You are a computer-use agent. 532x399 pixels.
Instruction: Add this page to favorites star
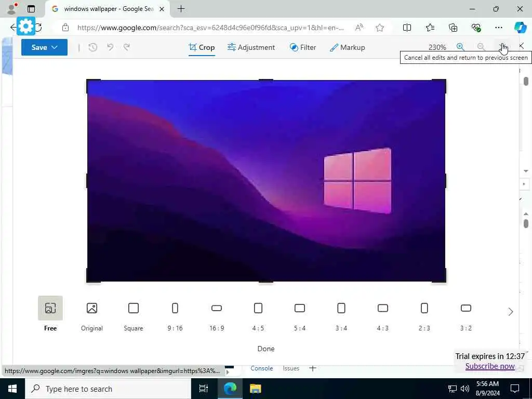click(380, 28)
